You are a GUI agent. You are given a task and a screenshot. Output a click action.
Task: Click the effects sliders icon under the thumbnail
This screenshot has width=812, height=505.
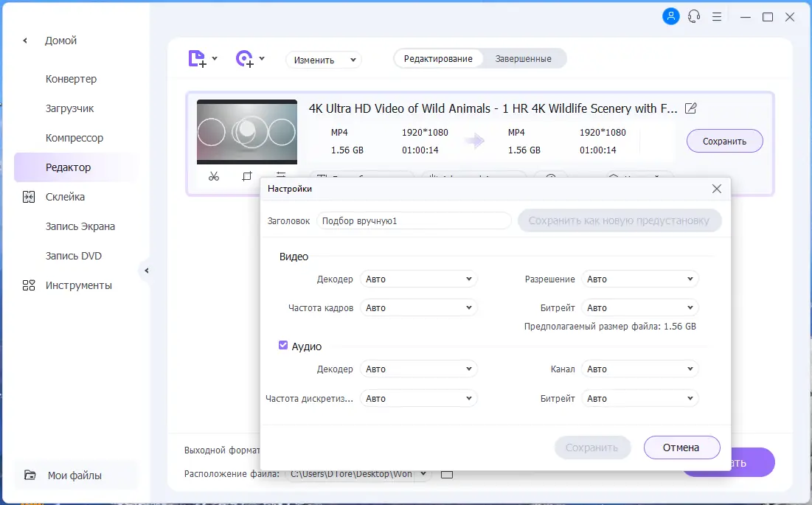281,175
